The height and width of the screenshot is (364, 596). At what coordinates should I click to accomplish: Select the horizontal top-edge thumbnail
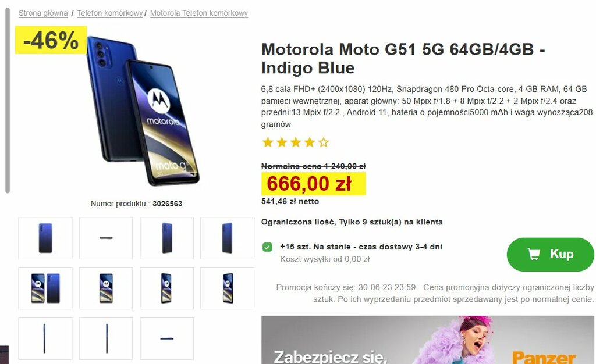[106, 238]
